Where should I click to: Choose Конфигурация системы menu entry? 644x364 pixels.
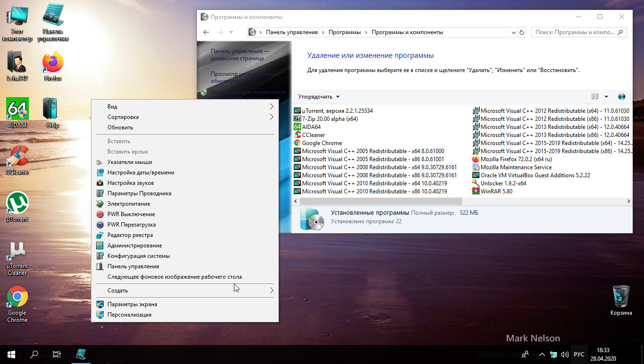(x=185, y=256)
